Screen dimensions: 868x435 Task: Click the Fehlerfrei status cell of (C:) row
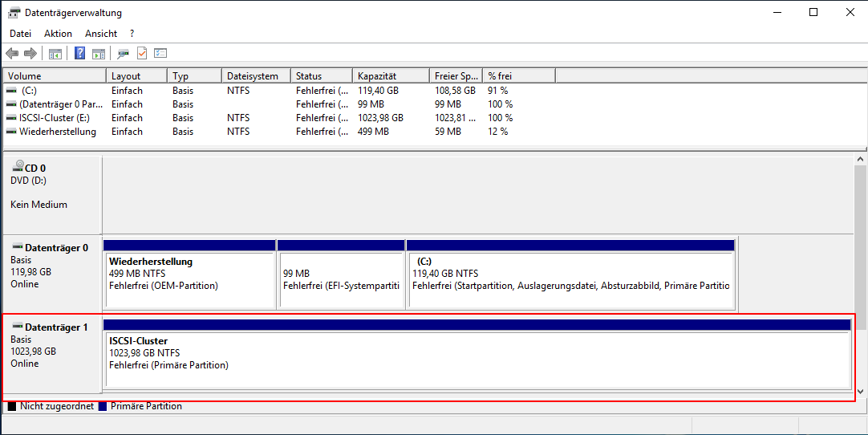click(322, 91)
